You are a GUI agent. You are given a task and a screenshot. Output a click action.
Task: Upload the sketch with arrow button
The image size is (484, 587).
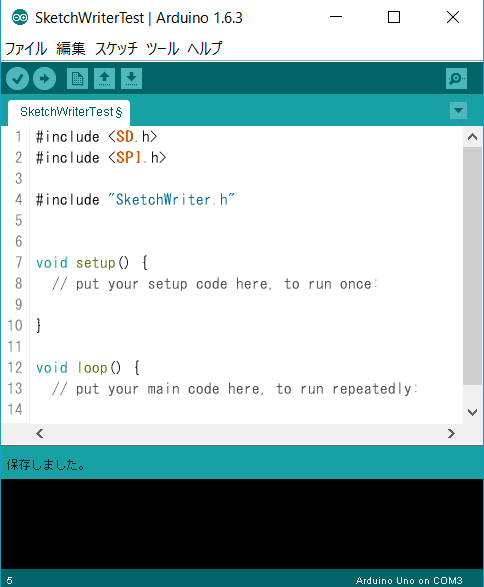45,79
